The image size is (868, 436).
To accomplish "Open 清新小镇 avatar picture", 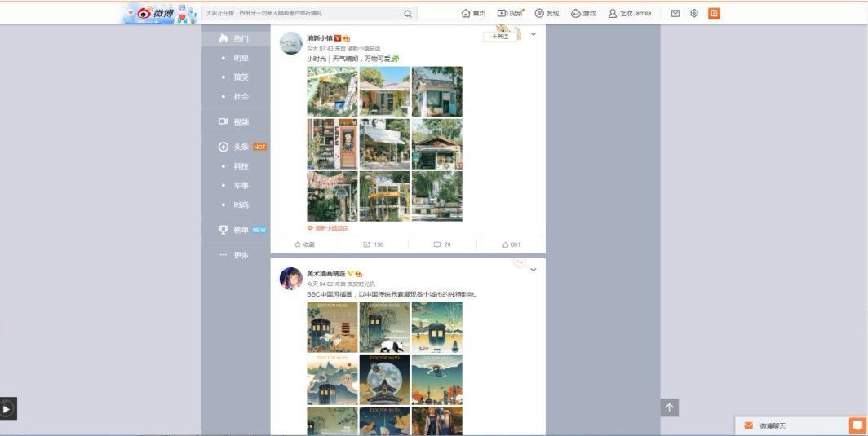I will pos(290,43).
